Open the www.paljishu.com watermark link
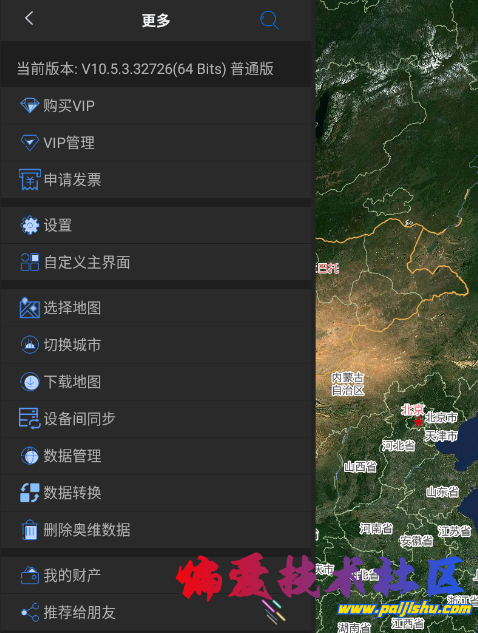478x633 pixels. pyautogui.click(x=405, y=608)
